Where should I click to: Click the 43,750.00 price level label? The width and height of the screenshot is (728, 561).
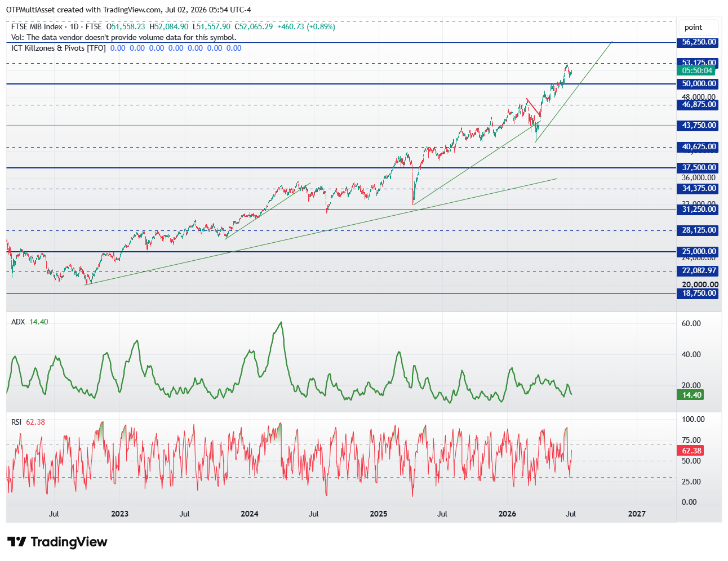tap(699, 126)
